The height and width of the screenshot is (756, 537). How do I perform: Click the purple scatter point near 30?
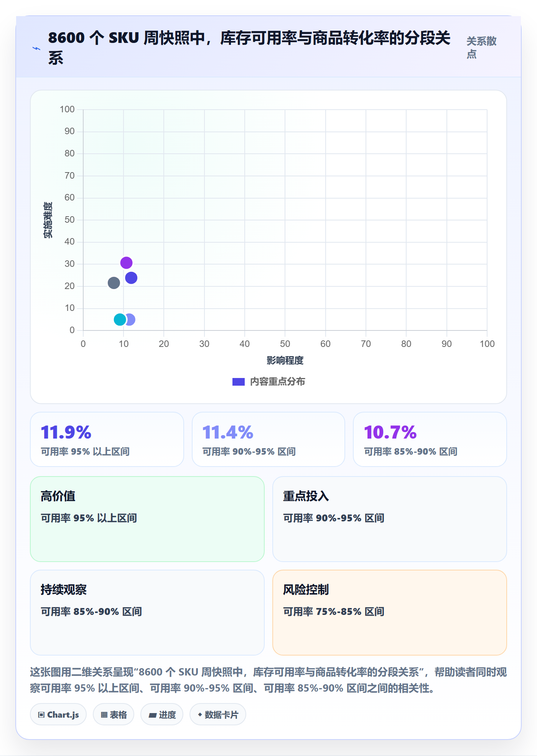126,263
